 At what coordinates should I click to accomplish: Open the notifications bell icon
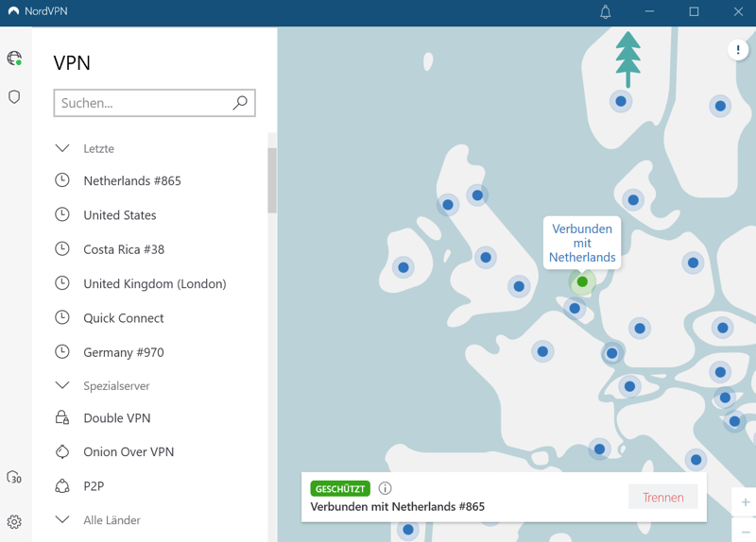pyautogui.click(x=606, y=12)
